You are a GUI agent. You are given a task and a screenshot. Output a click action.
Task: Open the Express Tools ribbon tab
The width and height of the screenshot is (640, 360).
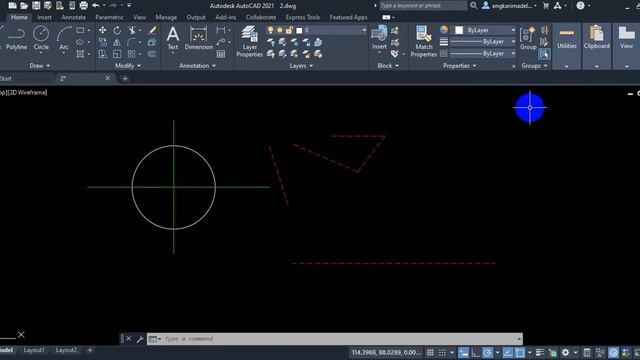pos(302,18)
